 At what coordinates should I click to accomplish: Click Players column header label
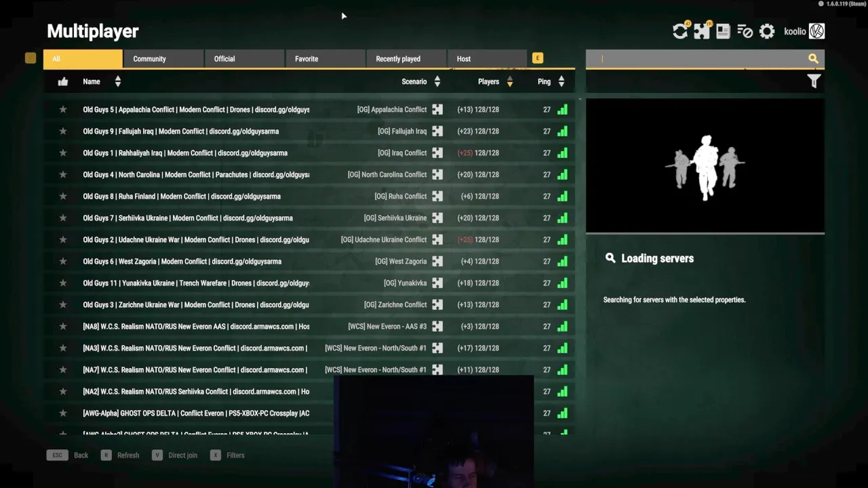(488, 81)
